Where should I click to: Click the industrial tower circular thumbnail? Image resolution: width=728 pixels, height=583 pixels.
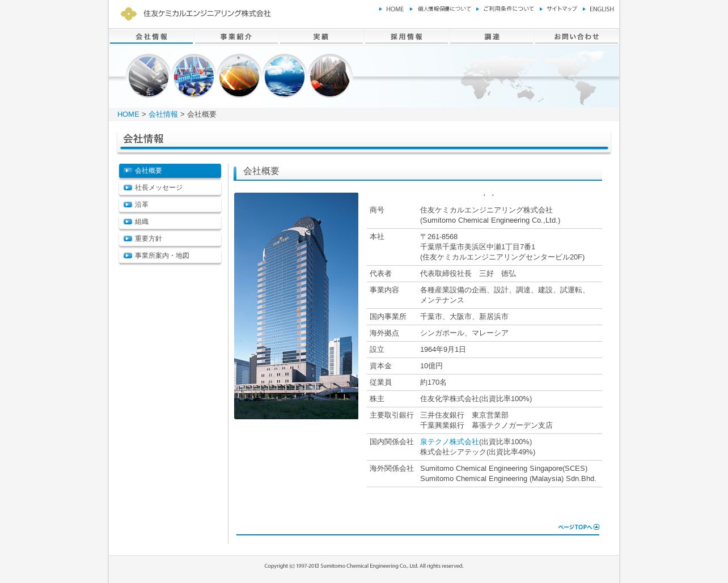point(329,76)
